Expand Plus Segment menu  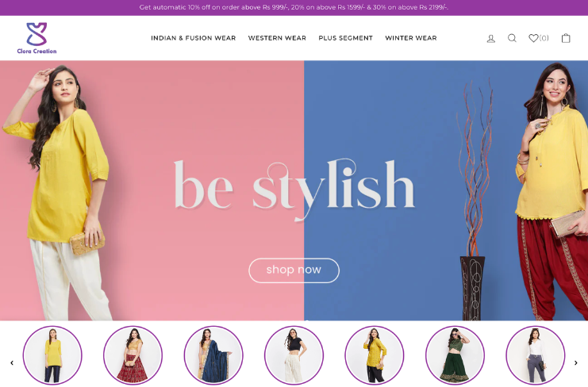pyautogui.click(x=345, y=38)
